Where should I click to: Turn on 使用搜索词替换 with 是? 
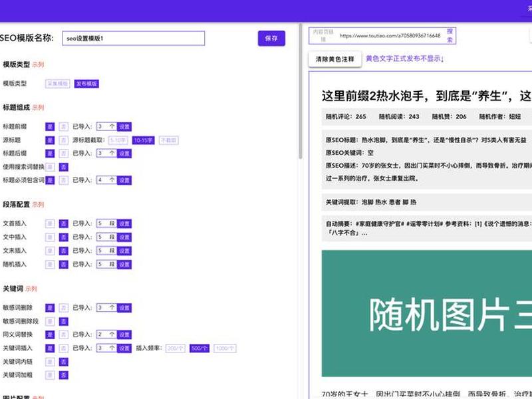pyautogui.click(x=50, y=167)
